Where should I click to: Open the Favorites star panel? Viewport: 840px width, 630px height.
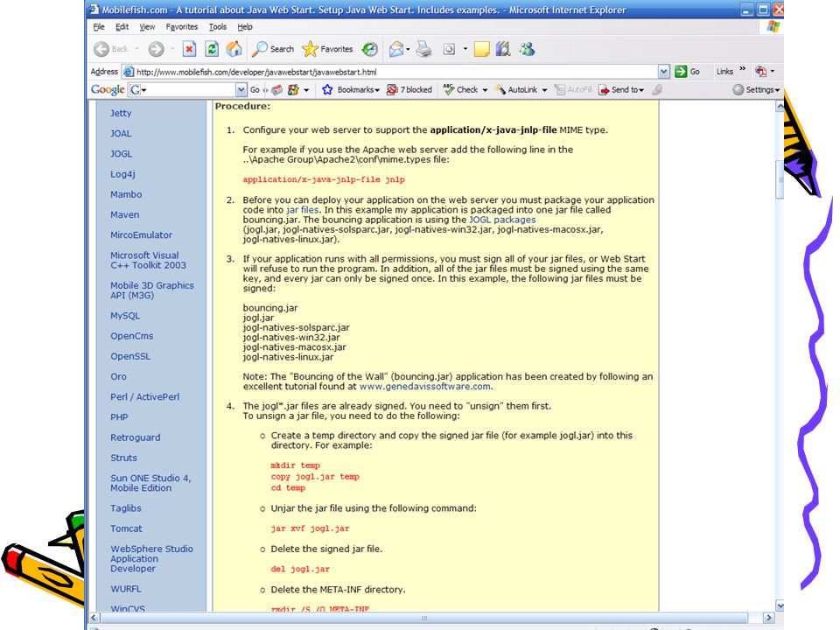click(327, 49)
